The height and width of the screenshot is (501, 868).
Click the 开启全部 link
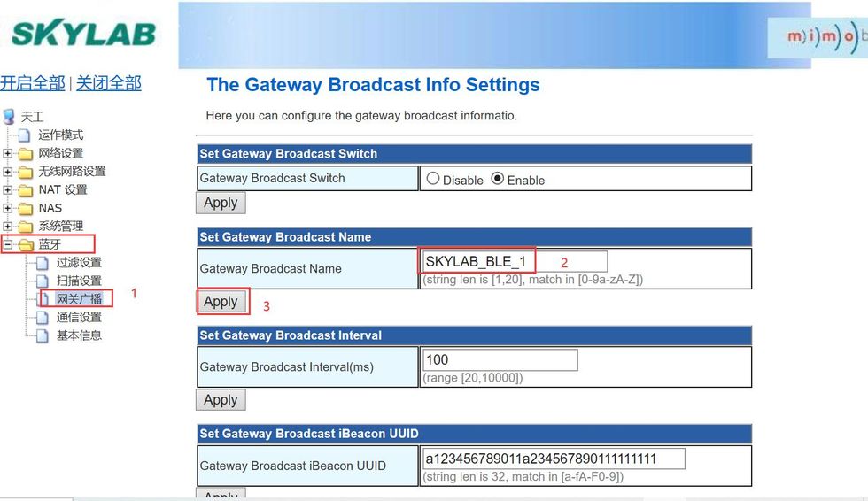[33, 83]
